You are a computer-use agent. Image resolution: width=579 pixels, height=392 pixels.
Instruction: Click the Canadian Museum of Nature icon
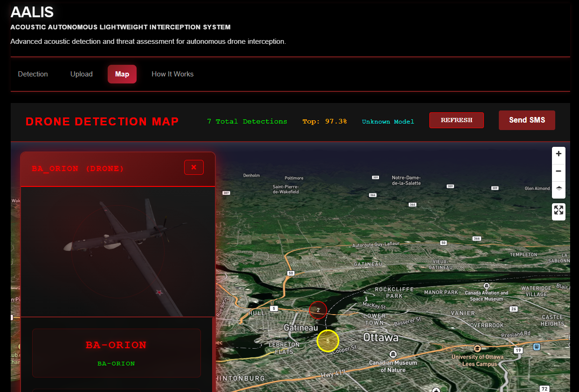pyautogui.click(x=393, y=354)
